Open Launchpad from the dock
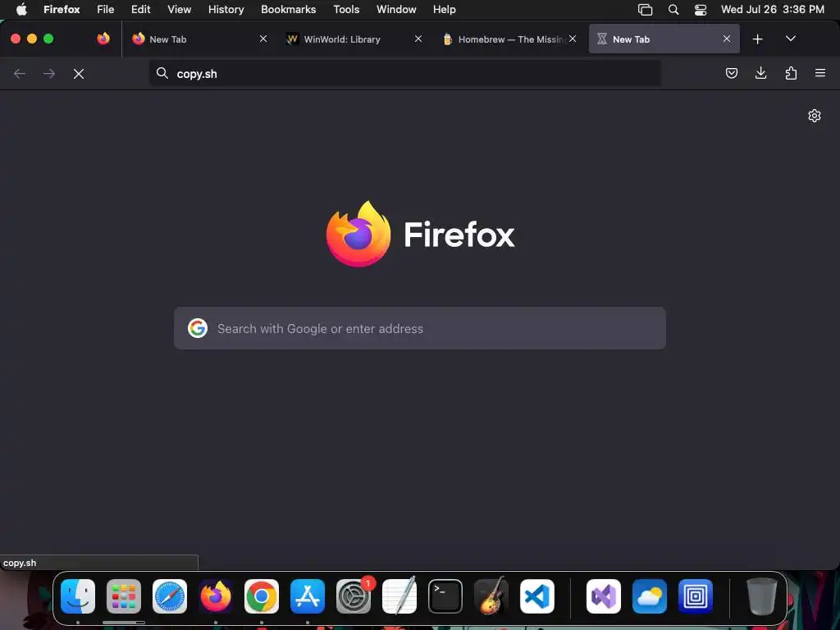Image resolution: width=840 pixels, height=630 pixels. [x=124, y=596]
